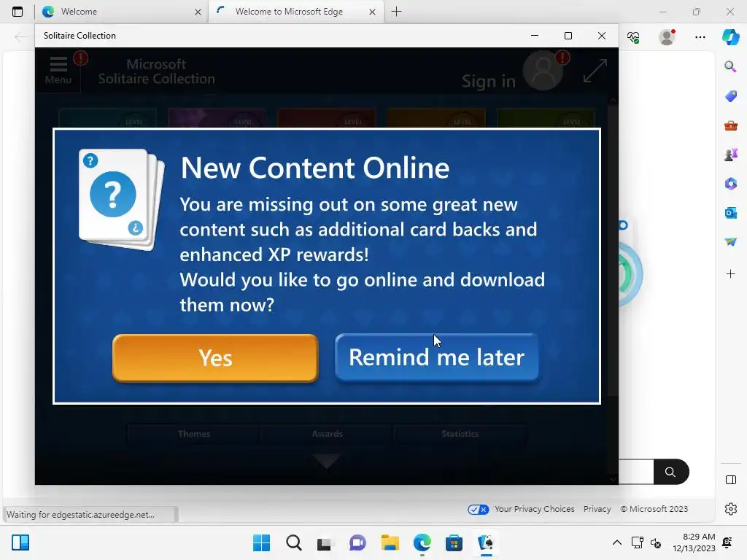Open sidebar Games chess icon
The height and width of the screenshot is (560, 747).
pyautogui.click(x=730, y=155)
